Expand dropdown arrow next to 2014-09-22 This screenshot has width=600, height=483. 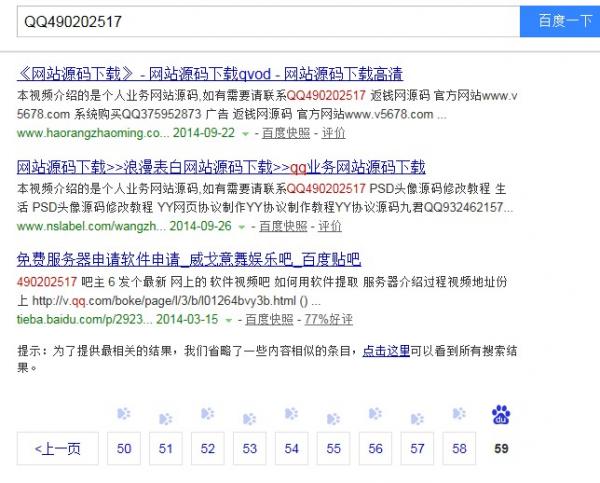point(245,134)
